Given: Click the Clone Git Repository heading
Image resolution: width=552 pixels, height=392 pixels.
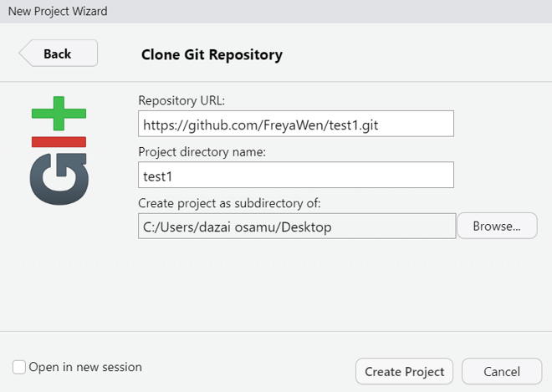Looking at the screenshot, I should click(212, 55).
